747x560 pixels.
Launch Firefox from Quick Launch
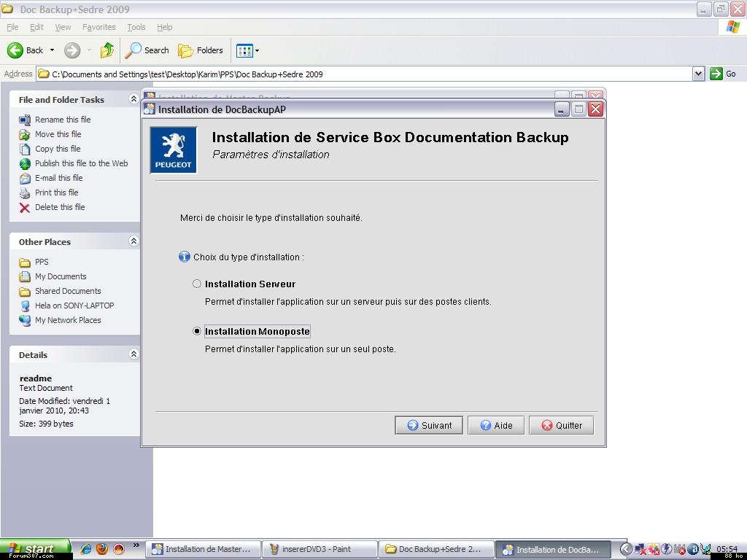[102, 549]
